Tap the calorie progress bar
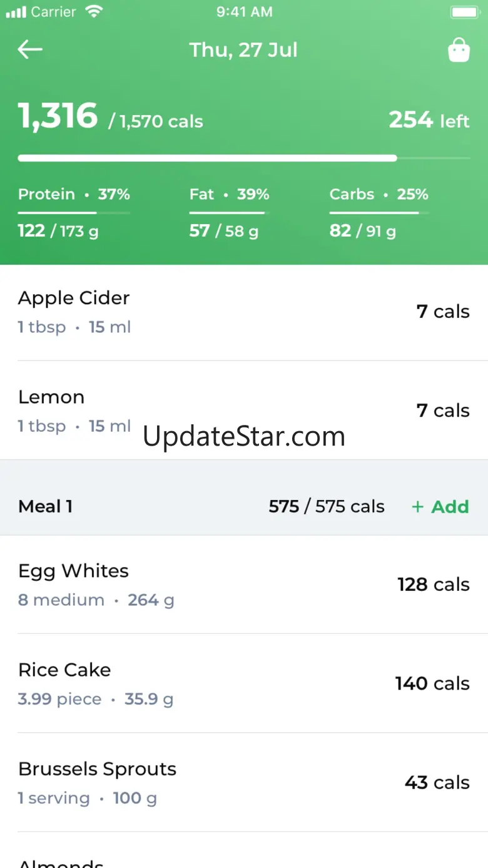Viewport: 488px width, 868px height. (x=243, y=158)
